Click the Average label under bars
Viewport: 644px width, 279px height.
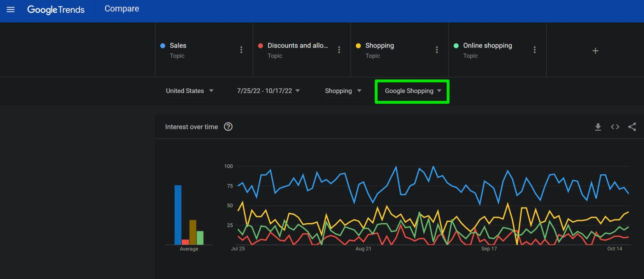189,249
